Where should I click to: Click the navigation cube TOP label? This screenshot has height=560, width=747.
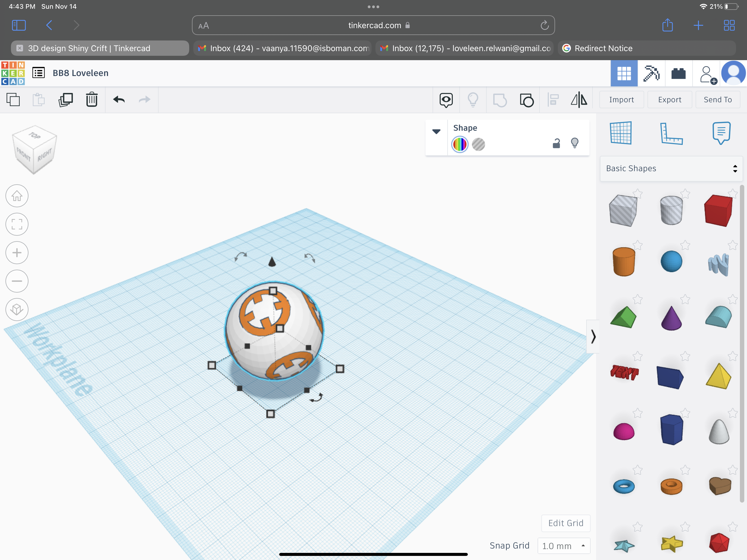34,136
